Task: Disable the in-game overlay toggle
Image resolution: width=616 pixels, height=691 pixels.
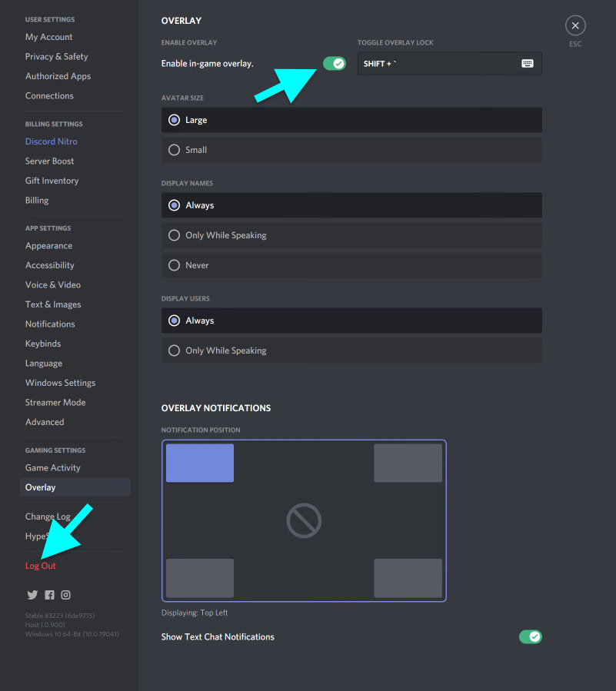Action: [x=335, y=64]
